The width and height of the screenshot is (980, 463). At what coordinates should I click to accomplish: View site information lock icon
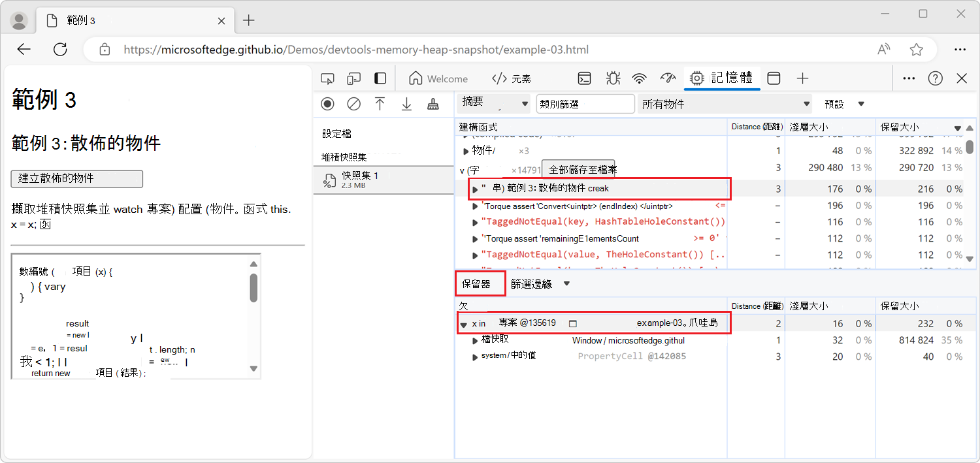[104, 50]
